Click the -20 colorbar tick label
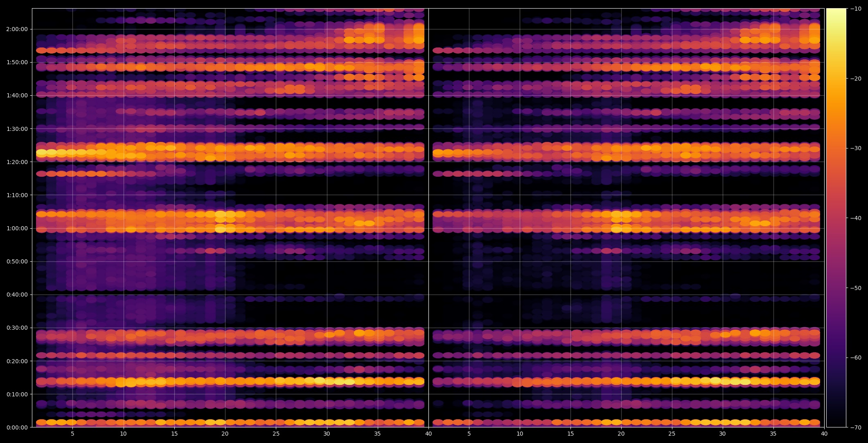The image size is (868, 443). (x=856, y=79)
